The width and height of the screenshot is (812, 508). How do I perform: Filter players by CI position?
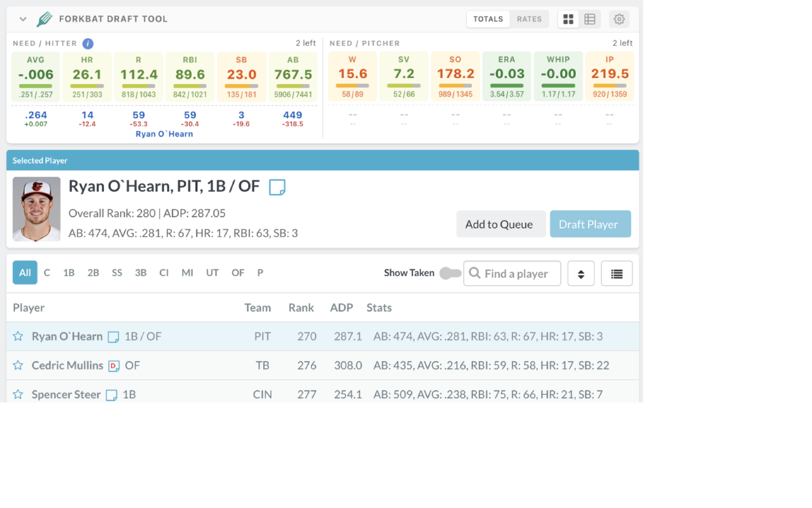tap(164, 272)
